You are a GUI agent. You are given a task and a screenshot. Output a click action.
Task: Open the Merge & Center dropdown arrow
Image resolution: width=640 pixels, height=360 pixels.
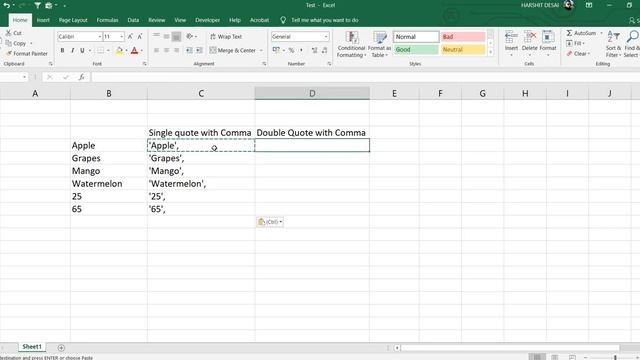click(x=261, y=51)
